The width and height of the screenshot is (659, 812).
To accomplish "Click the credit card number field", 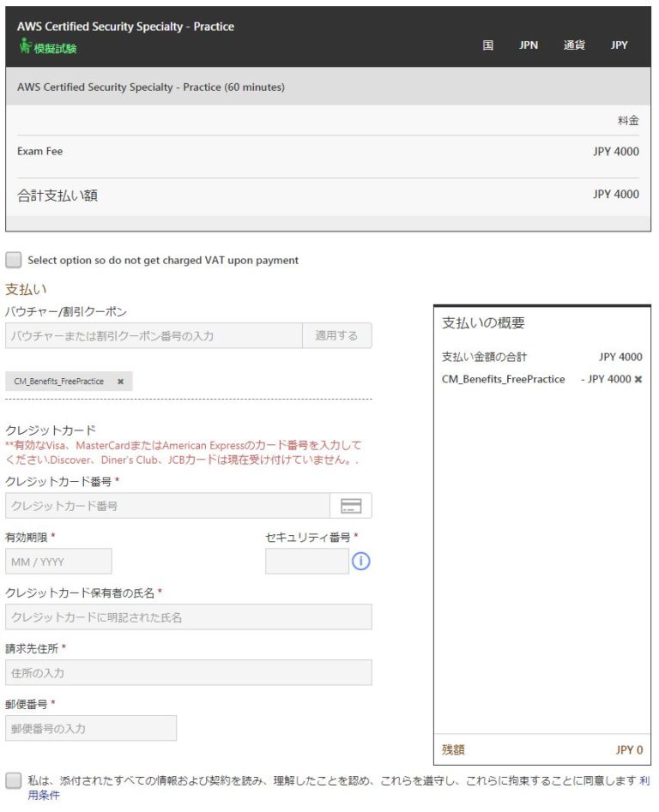I will pos(167,506).
